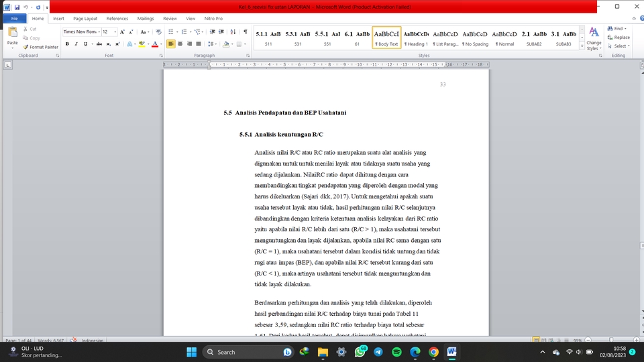Switch to the Nitro Pro tab
The height and width of the screenshot is (362, 644).
[x=213, y=19]
